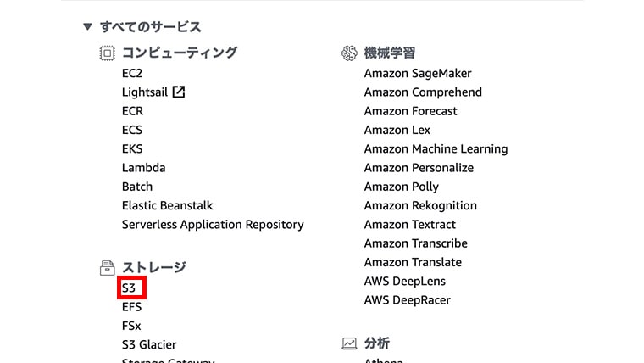Select Amazon Polly
This screenshot has width=644, height=363.
pos(402,187)
